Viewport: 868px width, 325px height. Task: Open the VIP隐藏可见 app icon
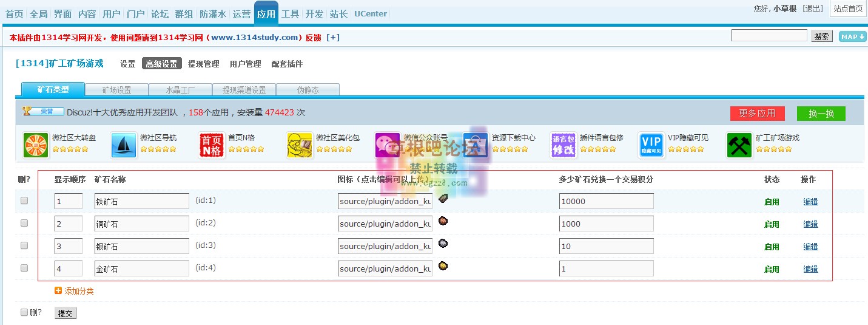tap(651, 145)
